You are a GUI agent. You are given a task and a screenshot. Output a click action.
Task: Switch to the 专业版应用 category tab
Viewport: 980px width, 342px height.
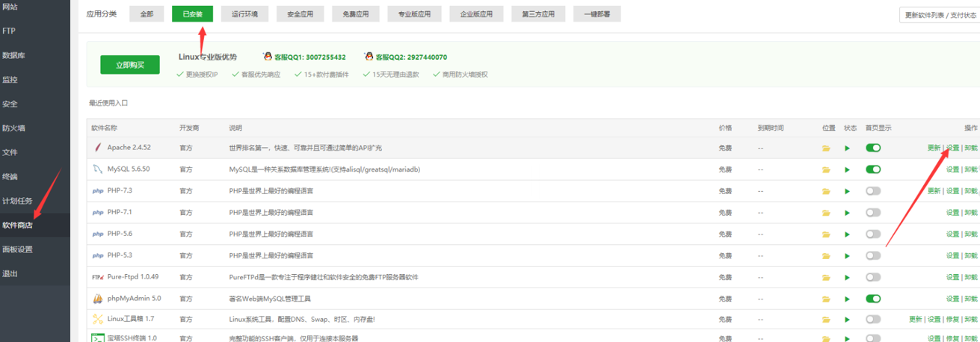click(414, 14)
